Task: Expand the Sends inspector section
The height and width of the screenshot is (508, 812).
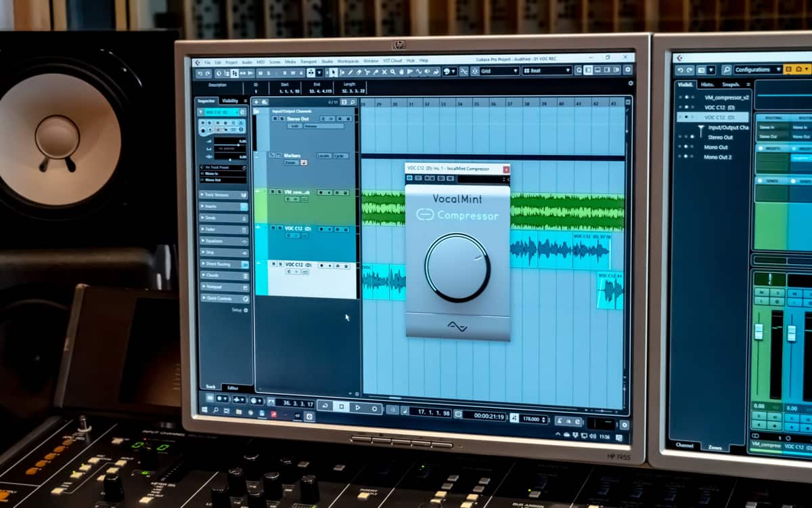Action: (224, 218)
